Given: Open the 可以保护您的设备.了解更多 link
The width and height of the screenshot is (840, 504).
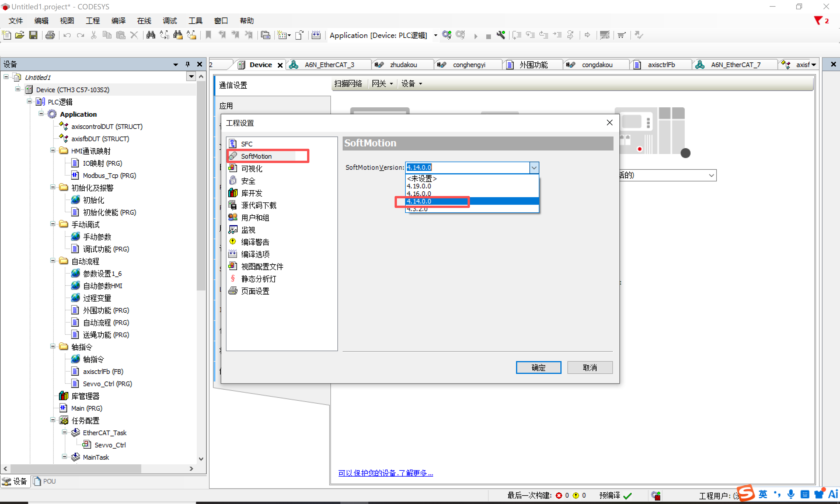Looking at the screenshot, I should pos(385,473).
